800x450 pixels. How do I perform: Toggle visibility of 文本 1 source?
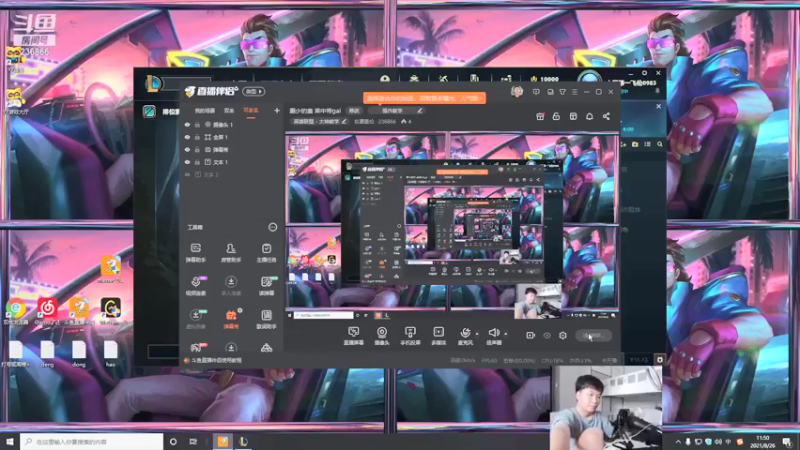point(187,162)
